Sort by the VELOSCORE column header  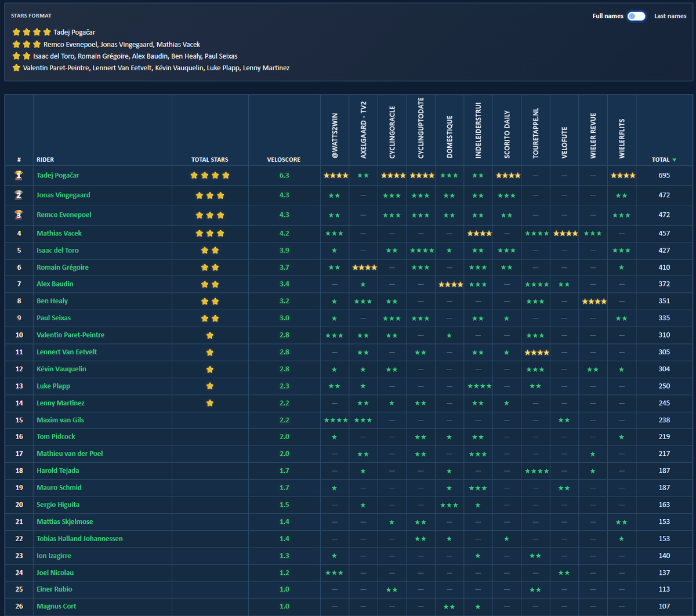[284, 160]
